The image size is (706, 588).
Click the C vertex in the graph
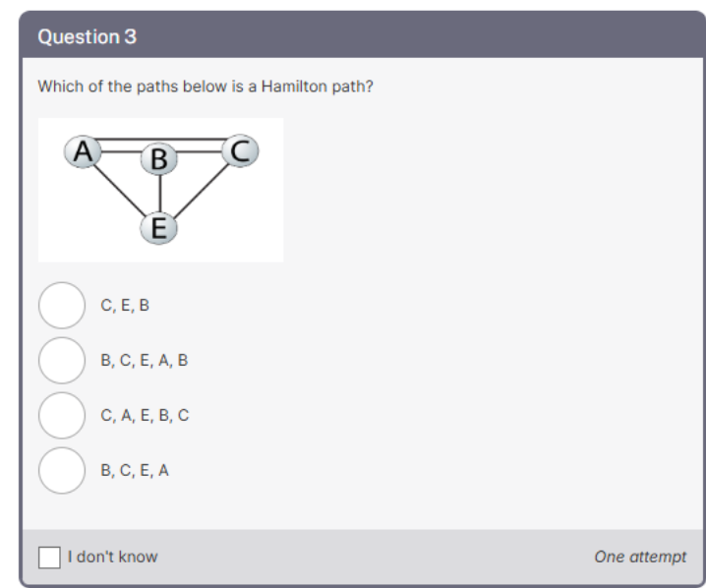point(239,150)
